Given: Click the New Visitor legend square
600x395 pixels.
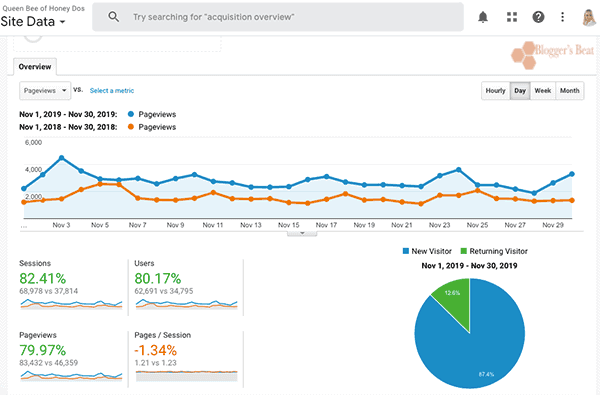Looking at the screenshot, I should [406, 251].
